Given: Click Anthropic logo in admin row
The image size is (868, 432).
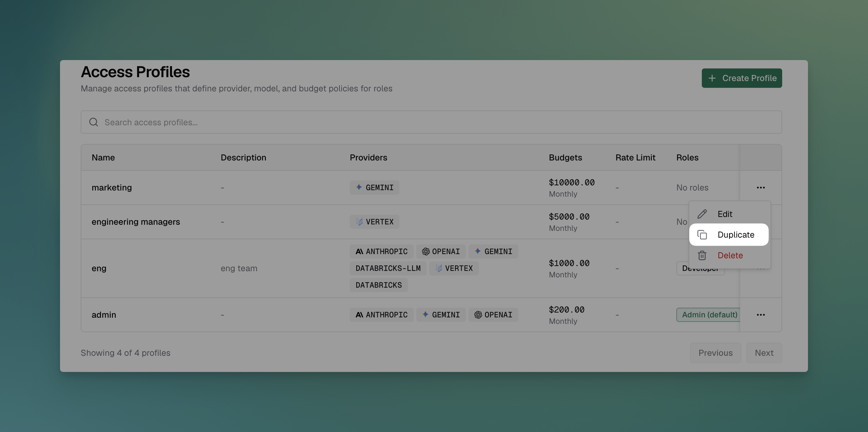Looking at the screenshot, I should point(359,315).
